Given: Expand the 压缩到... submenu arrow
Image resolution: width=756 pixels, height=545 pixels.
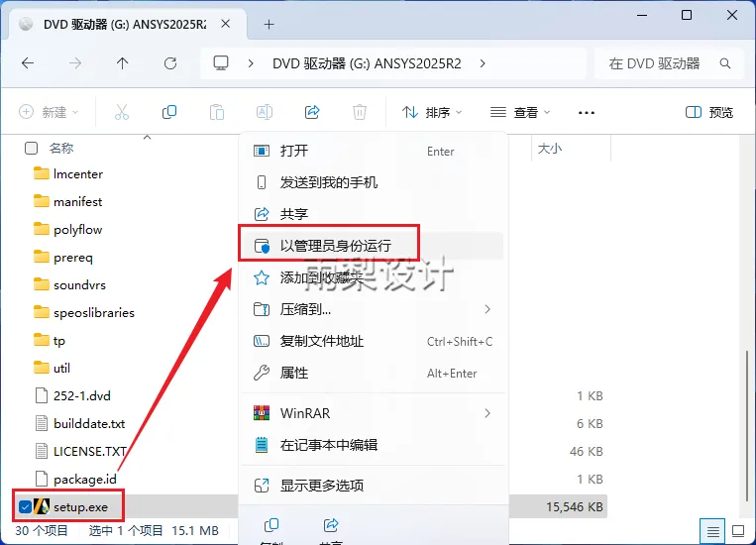Looking at the screenshot, I should [487, 309].
